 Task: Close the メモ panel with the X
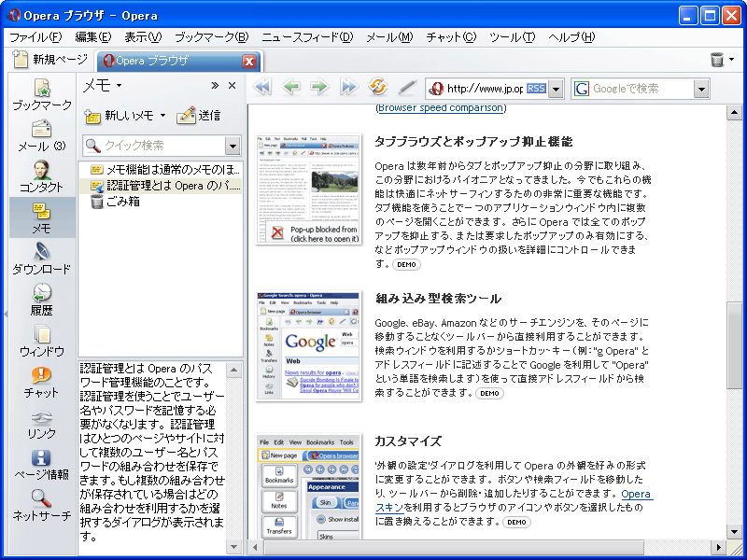pyautogui.click(x=232, y=86)
